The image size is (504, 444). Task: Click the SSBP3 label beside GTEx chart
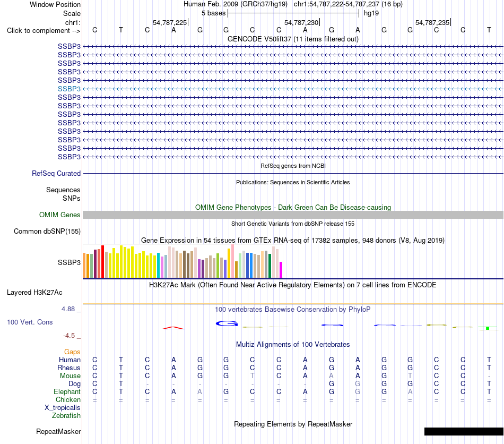pyautogui.click(x=69, y=262)
